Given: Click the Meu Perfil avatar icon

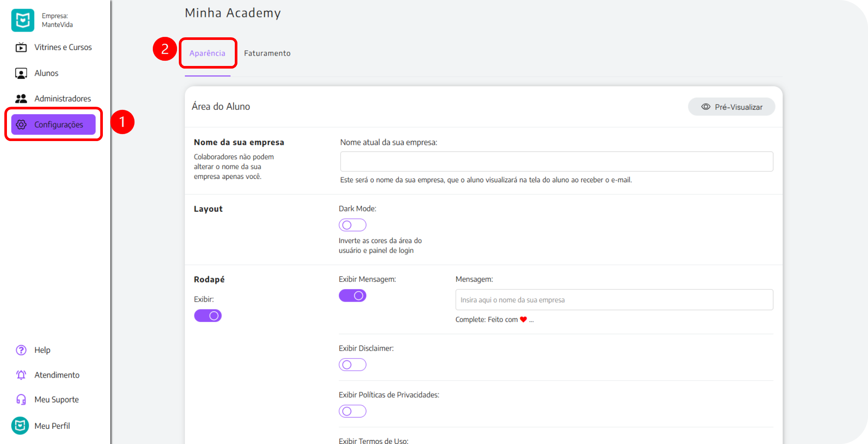Looking at the screenshot, I should (20, 426).
